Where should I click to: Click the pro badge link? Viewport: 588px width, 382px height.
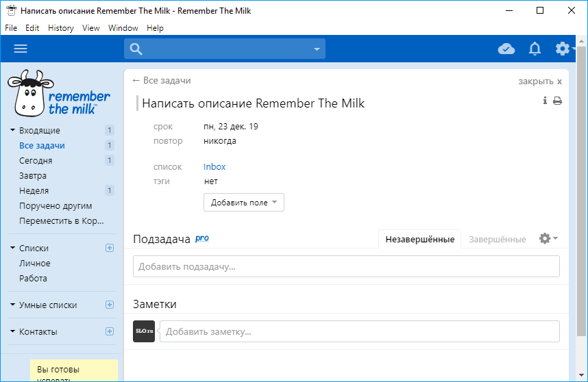[x=201, y=238]
